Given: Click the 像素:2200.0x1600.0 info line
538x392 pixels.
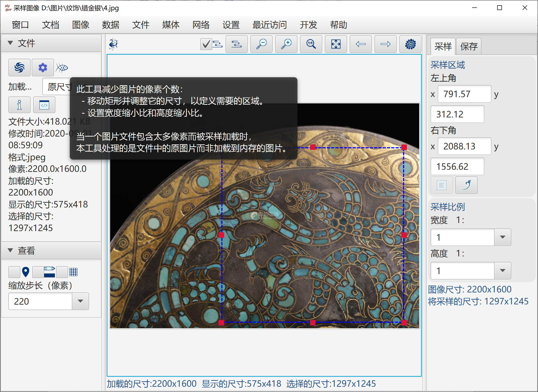Looking at the screenshot, I should coord(47,169).
